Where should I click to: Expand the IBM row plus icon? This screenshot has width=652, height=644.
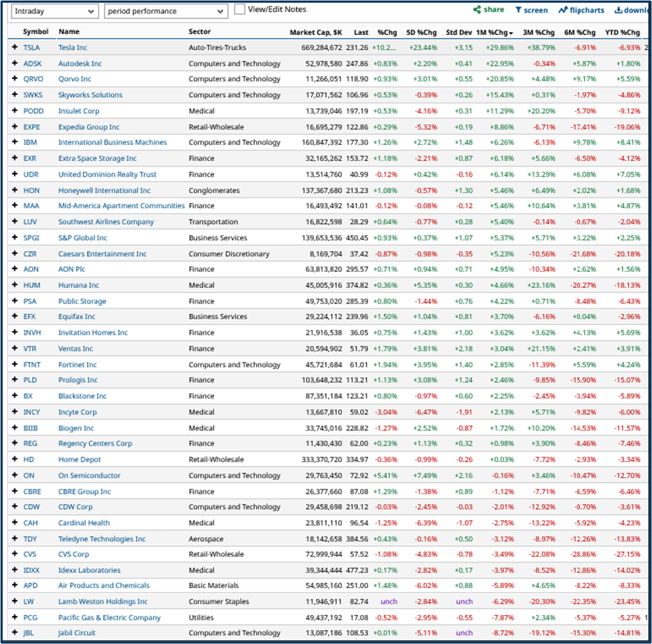click(15, 142)
